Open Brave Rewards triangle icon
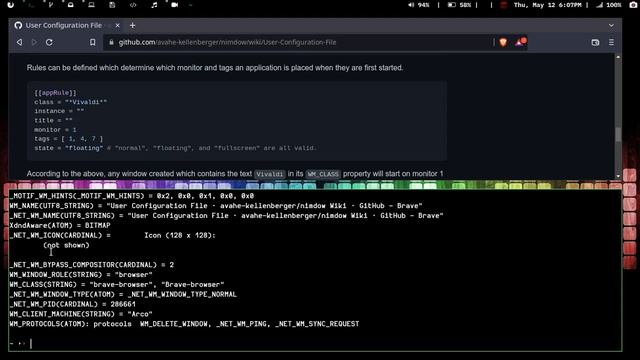Screen dimensions: 640x360 (x=520, y=42)
